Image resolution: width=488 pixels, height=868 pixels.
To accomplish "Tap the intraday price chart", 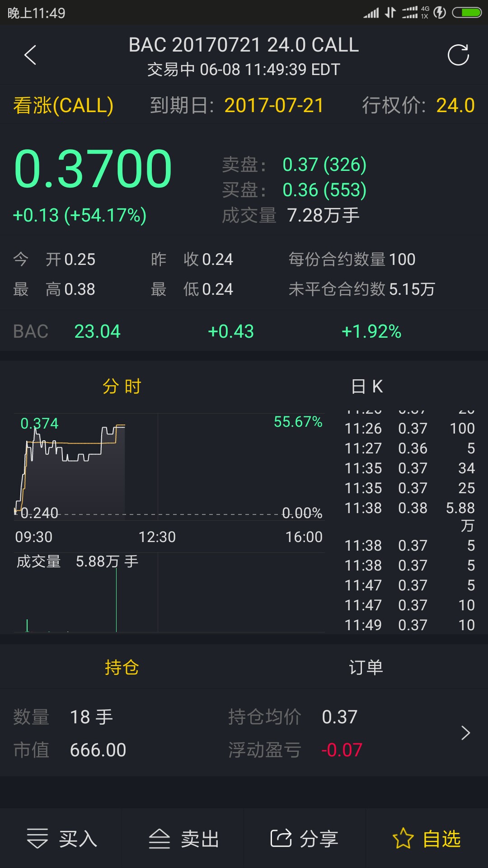I will point(169,466).
